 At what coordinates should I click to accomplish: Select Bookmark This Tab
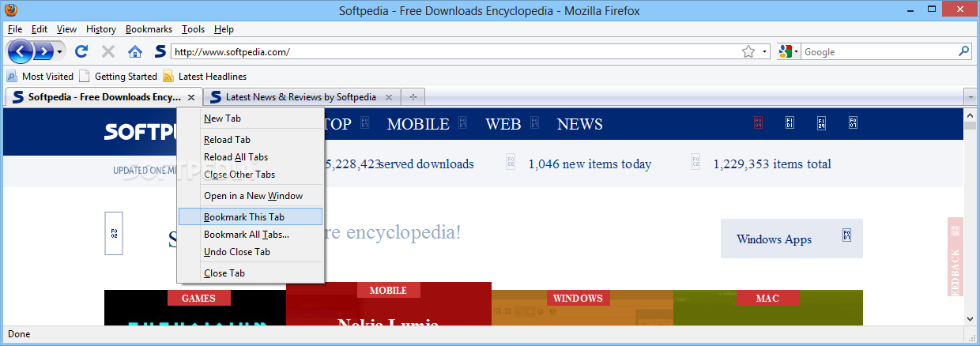pyautogui.click(x=251, y=216)
